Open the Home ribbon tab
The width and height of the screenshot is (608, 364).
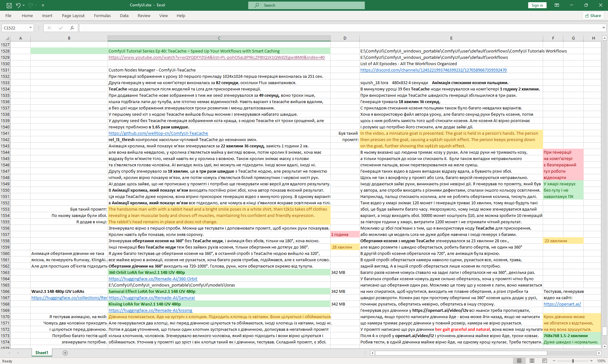pos(27,15)
